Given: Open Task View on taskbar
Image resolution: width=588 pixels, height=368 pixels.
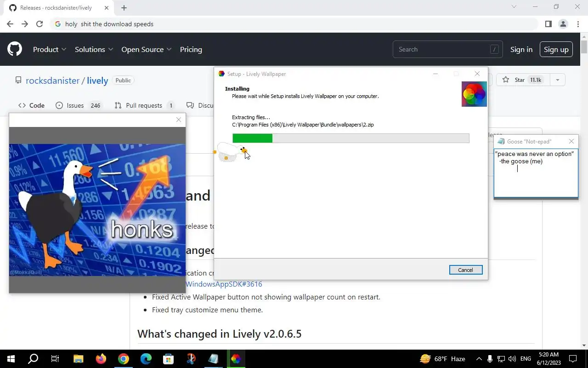Looking at the screenshot, I should [x=55, y=359].
